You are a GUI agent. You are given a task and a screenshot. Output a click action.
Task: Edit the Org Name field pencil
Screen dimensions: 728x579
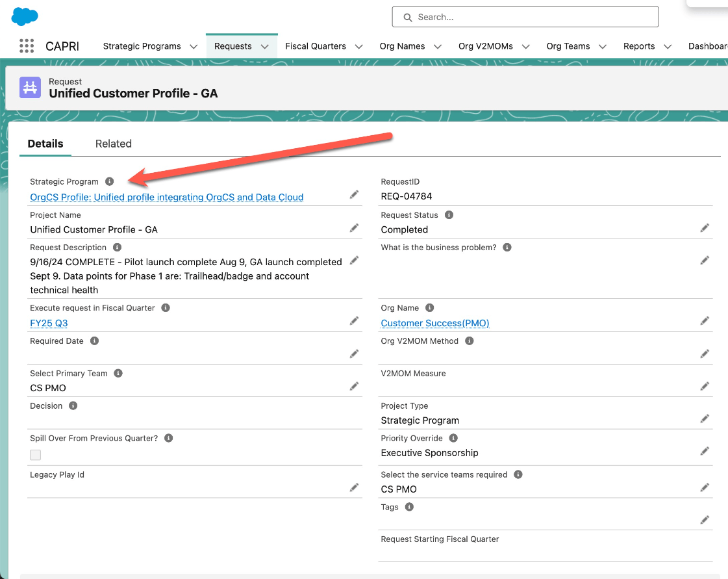coord(705,320)
